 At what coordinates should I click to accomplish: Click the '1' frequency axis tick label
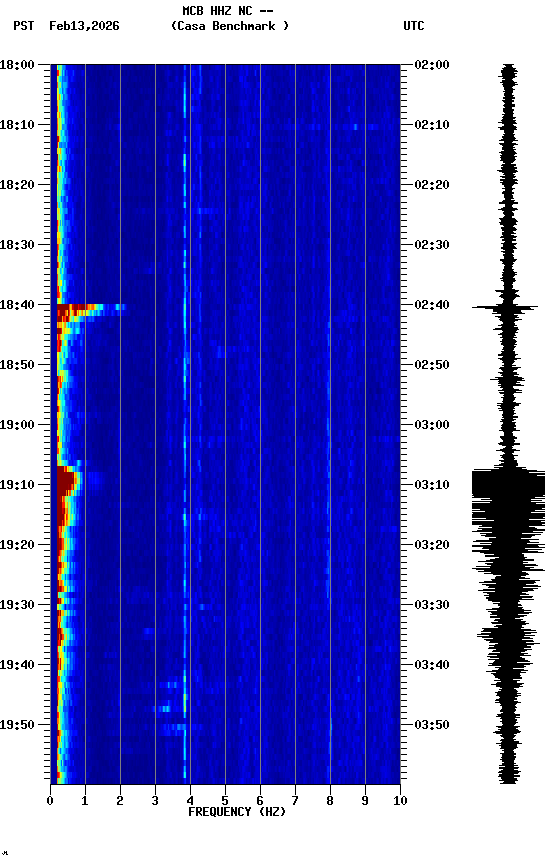(85, 801)
